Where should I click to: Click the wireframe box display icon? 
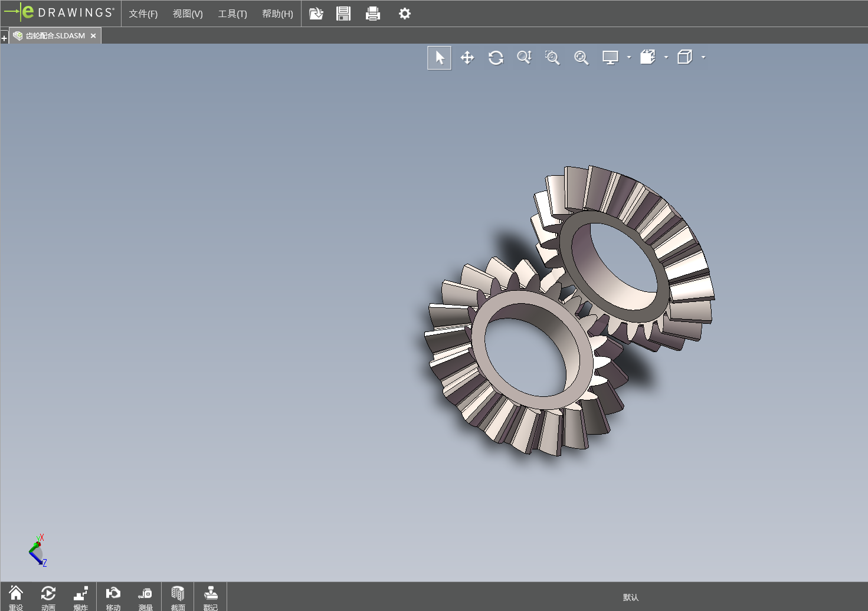click(x=684, y=57)
